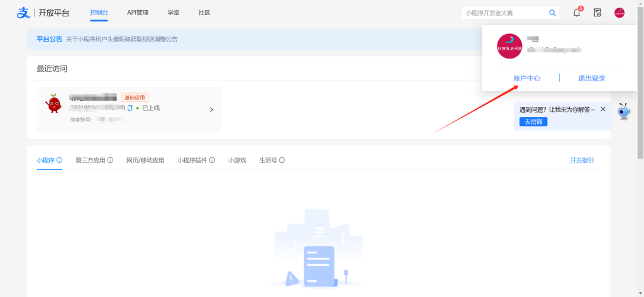Click the Alipay logo icon
644x297 pixels.
coord(23,13)
